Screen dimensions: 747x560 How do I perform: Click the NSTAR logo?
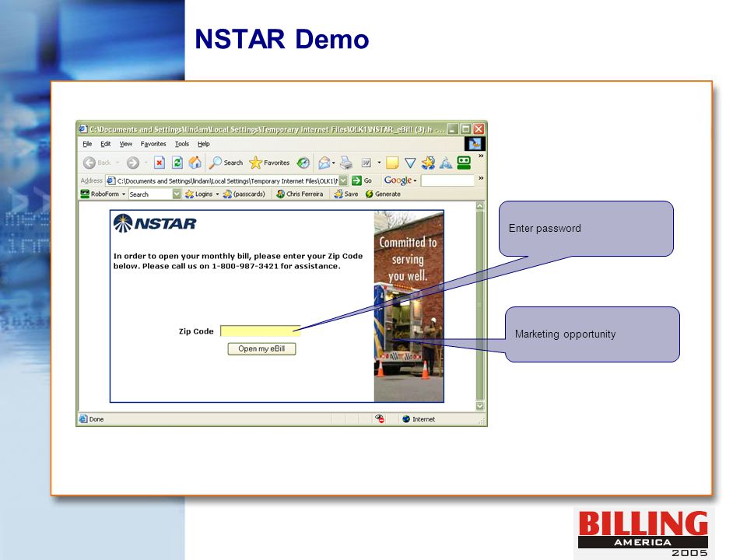pos(155,223)
